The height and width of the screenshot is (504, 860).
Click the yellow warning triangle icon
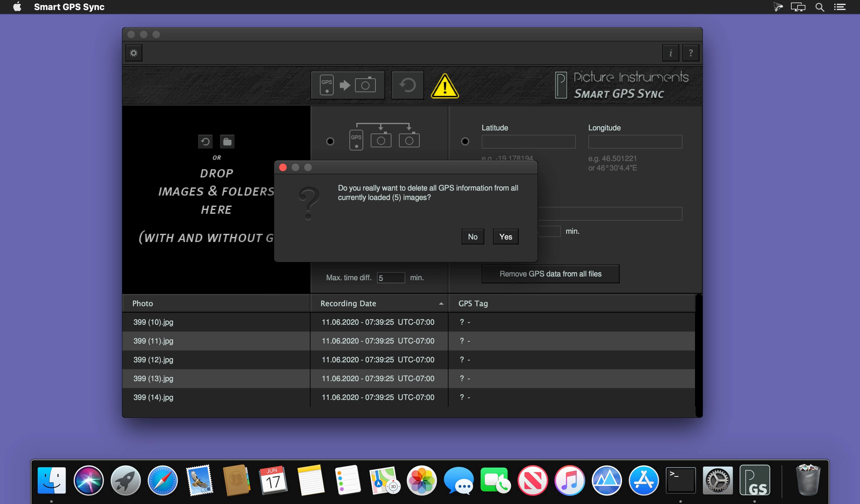point(445,86)
